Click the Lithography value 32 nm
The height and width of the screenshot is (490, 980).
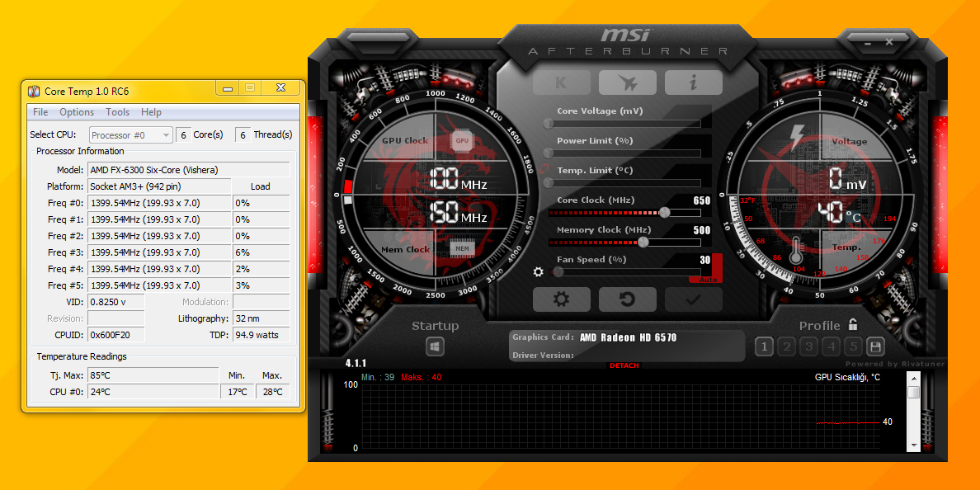(261, 318)
